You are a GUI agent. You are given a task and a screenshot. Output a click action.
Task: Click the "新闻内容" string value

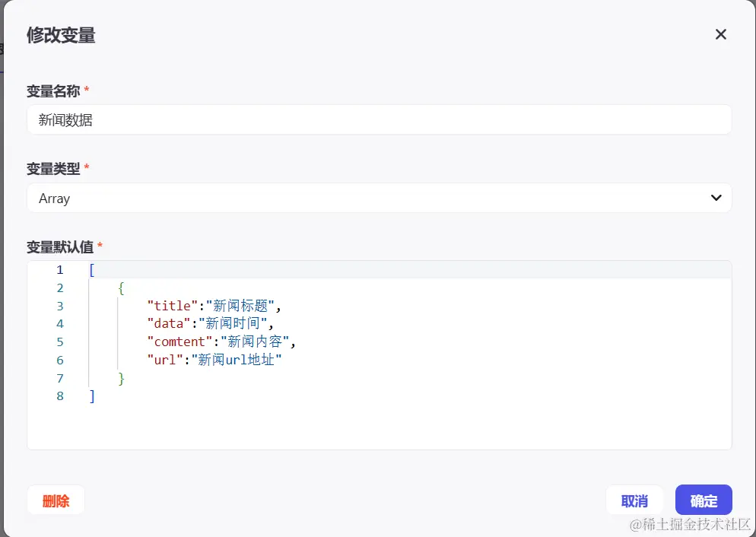[255, 342]
